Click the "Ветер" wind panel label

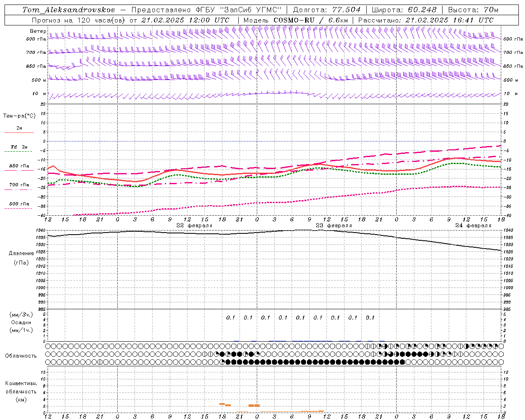[x=38, y=31]
